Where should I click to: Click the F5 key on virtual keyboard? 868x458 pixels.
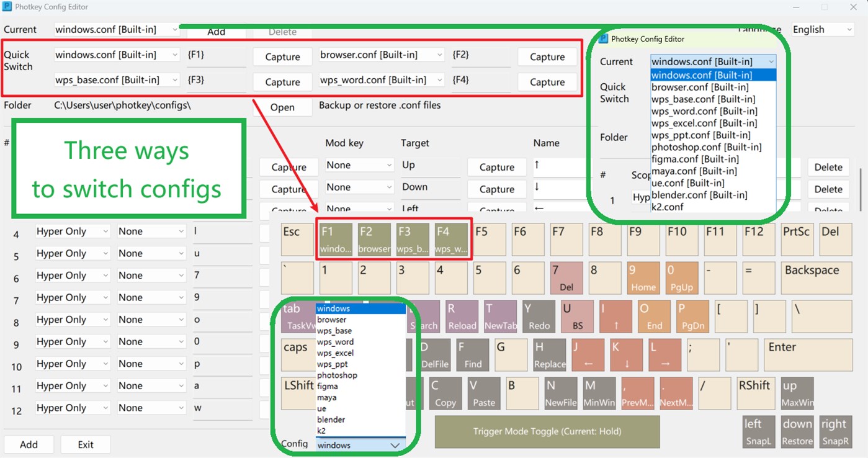(x=490, y=240)
